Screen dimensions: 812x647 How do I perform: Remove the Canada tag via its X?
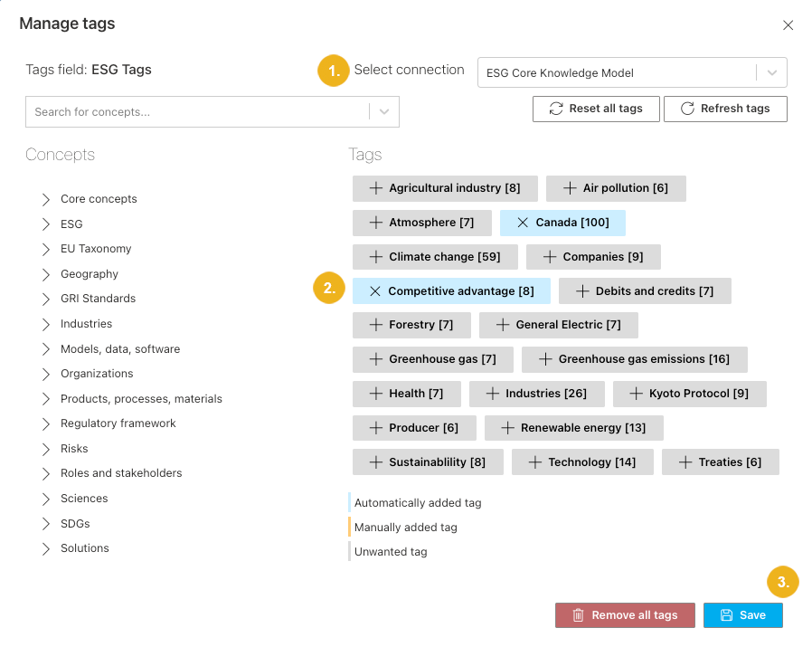523,223
